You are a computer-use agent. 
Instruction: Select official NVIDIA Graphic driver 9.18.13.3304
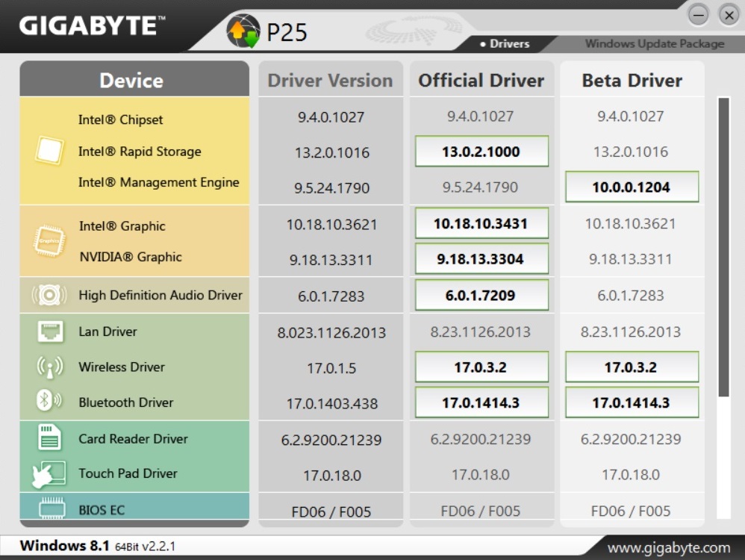[x=481, y=259]
